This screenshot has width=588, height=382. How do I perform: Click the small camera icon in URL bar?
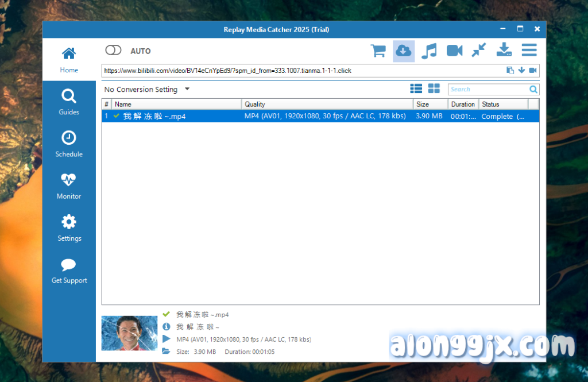coord(533,71)
